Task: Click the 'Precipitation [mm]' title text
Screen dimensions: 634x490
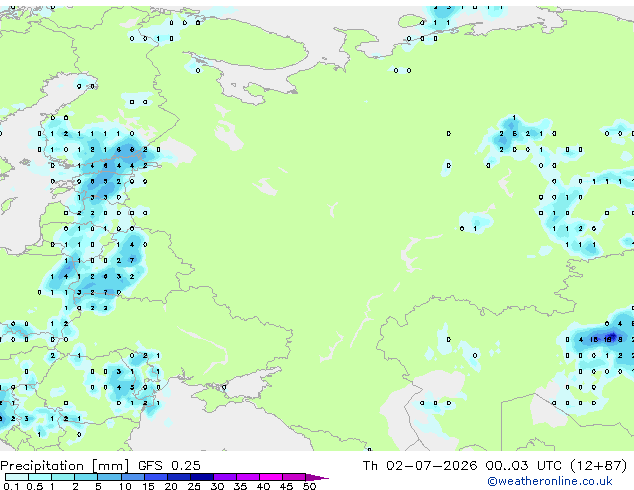Action: [65, 466]
